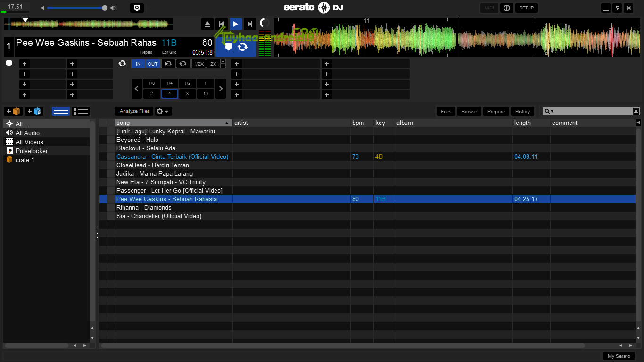This screenshot has width=644, height=362.
Task: Open Edit Grid for the loaded track
Action: pos(169,52)
